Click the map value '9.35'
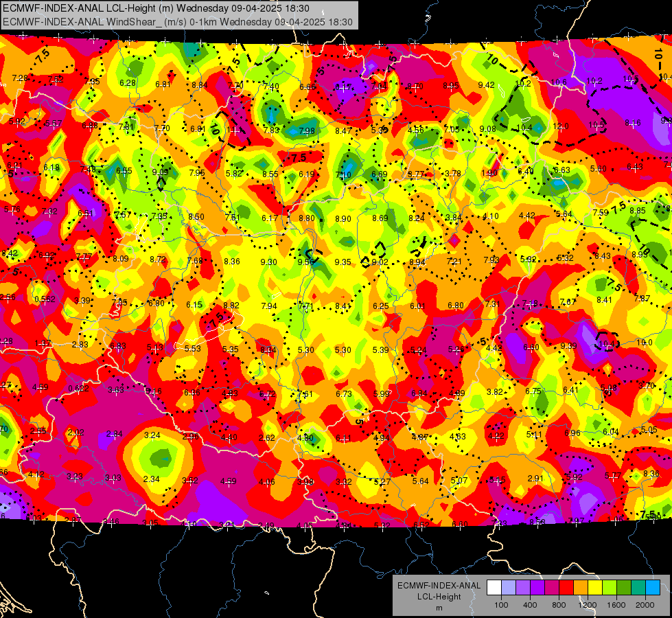The height and width of the screenshot is (618, 672). (343, 262)
